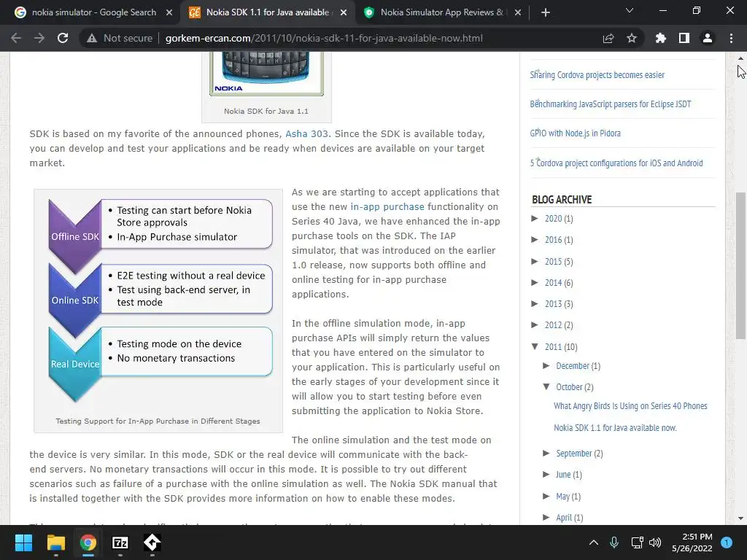Viewport: 747px width, 560px height.
Task: Open the network tray icon
Action: point(637,542)
